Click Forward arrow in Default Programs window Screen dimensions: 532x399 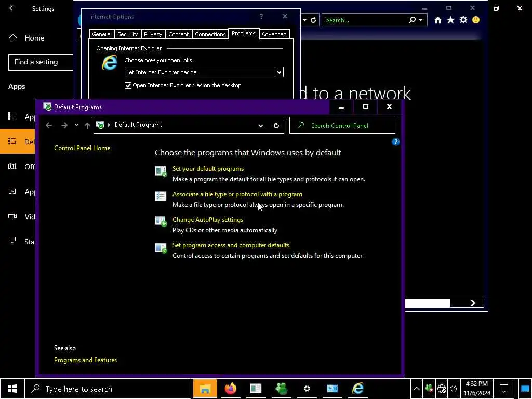(x=64, y=125)
